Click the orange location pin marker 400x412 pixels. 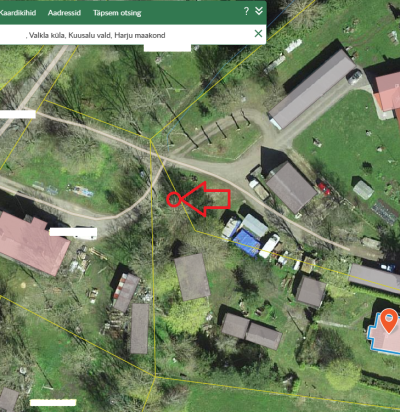click(x=389, y=320)
